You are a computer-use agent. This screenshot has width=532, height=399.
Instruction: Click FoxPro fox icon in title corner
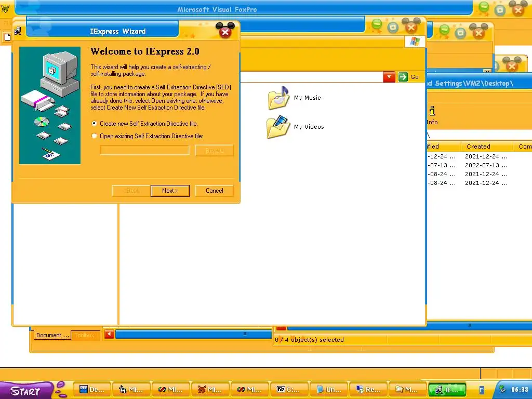click(x=5, y=8)
